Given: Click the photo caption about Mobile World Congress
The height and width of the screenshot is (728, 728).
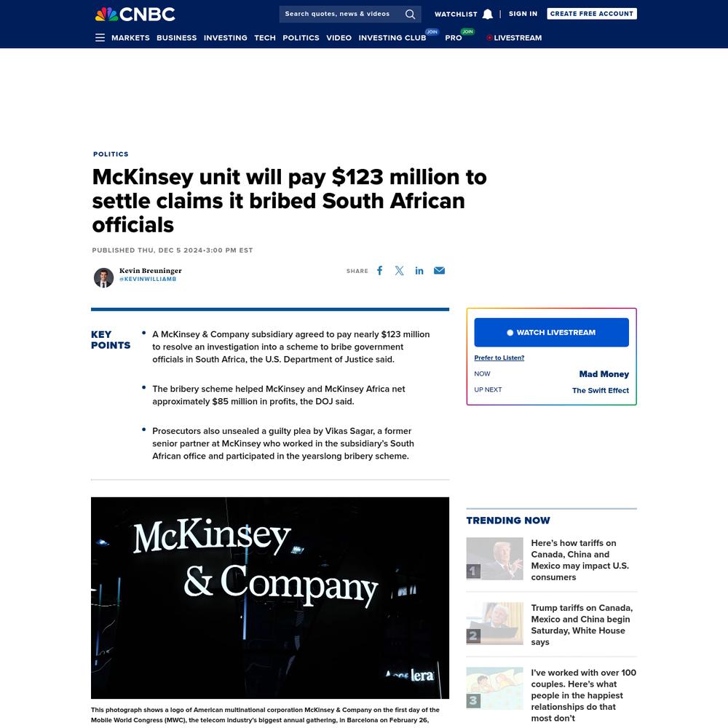Looking at the screenshot, I should [265, 715].
